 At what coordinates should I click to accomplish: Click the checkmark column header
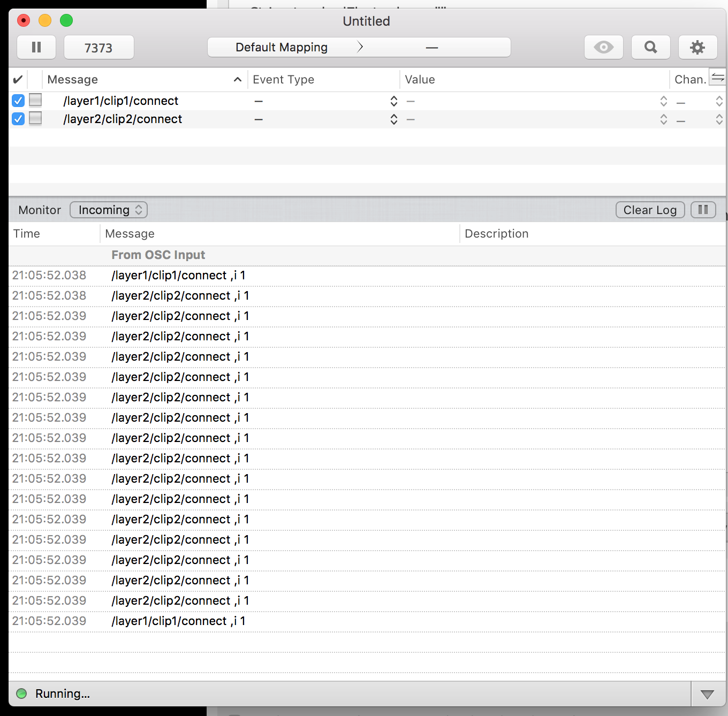18,80
